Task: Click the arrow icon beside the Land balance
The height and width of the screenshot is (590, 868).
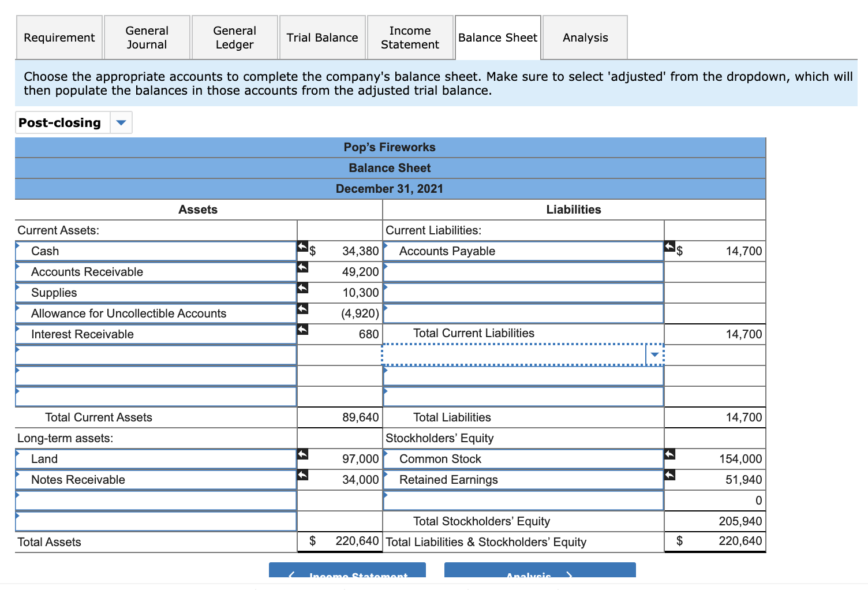Action: pyautogui.click(x=302, y=455)
